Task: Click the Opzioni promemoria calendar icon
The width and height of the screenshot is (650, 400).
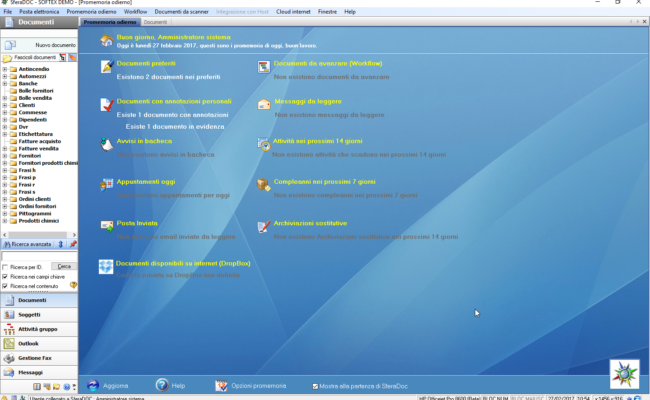Action: coord(221,385)
